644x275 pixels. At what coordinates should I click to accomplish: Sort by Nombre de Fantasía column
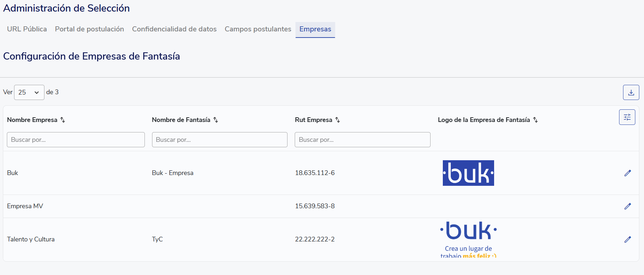point(216,120)
